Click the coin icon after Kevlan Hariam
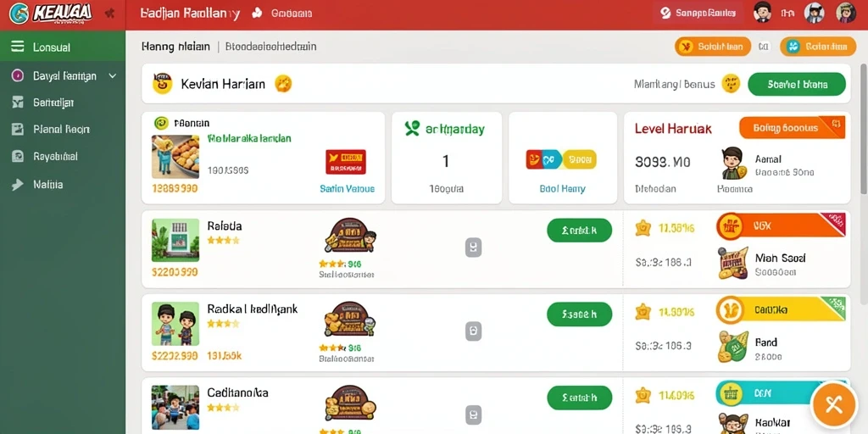This screenshot has height=434, width=868. pyautogui.click(x=283, y=84)
